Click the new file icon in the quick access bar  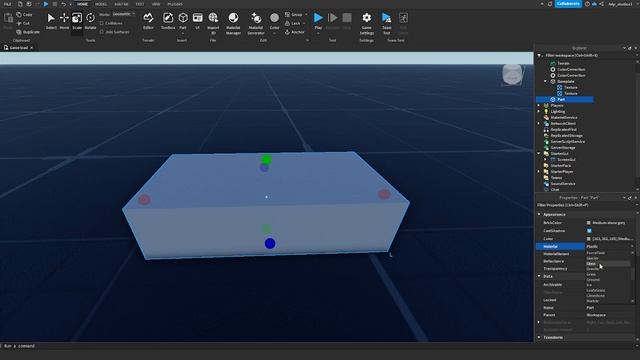pos(20,4)
